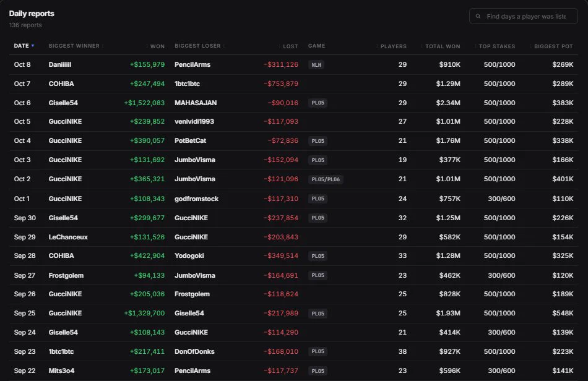Open player PencilArms in the Oct 8 row

click(x=192, y=64)
